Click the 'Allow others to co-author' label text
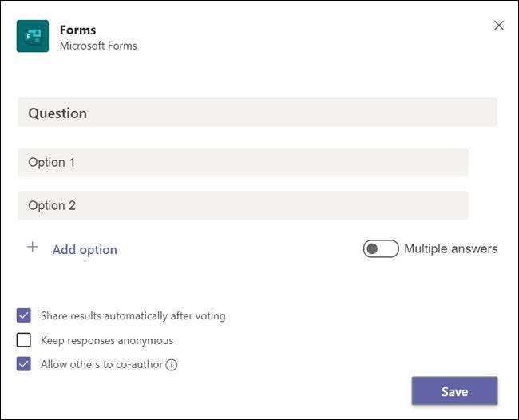Image resolution: width=519 pixels, height=420 pixels. click(101, 364)
